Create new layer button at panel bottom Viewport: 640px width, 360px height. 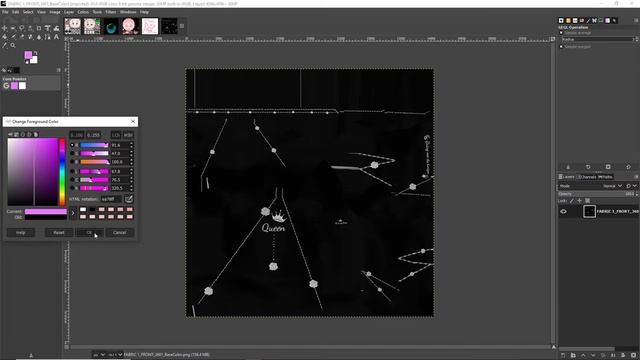[563, 356]
